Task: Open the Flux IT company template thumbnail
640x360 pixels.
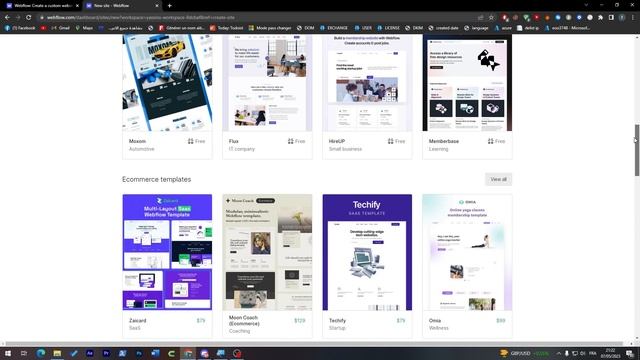Action: [267, 83]
